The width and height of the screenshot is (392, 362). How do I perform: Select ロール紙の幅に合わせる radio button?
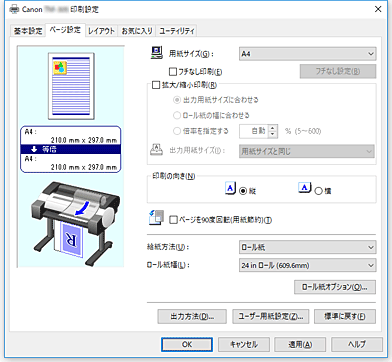177,115
